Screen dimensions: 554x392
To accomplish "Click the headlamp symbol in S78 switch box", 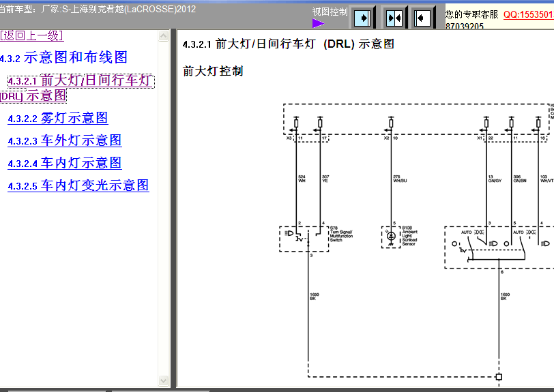I will (x=289, y=233).
